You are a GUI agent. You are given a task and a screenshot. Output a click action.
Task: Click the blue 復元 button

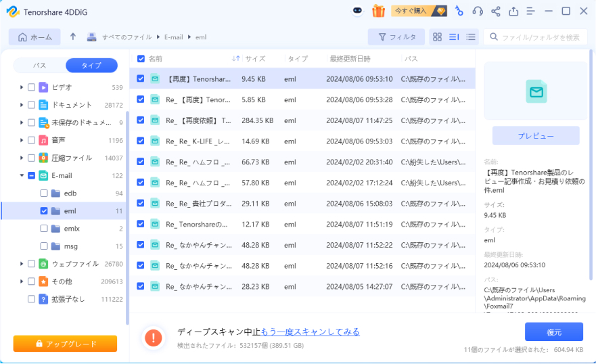553,332
